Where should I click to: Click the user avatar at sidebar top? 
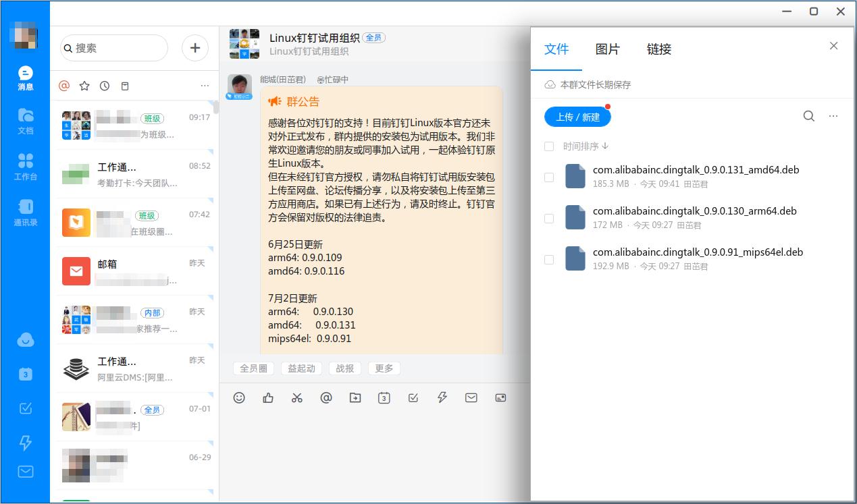[25, 34]
